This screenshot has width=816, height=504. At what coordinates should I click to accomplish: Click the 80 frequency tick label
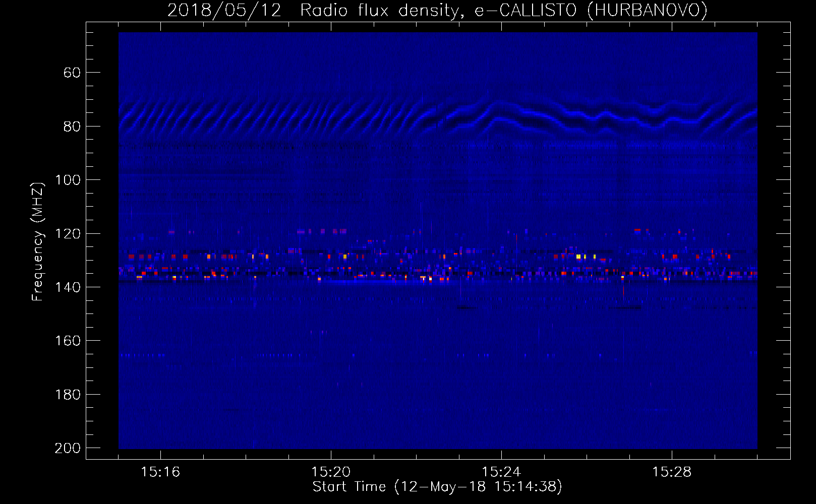click(72, 127)
